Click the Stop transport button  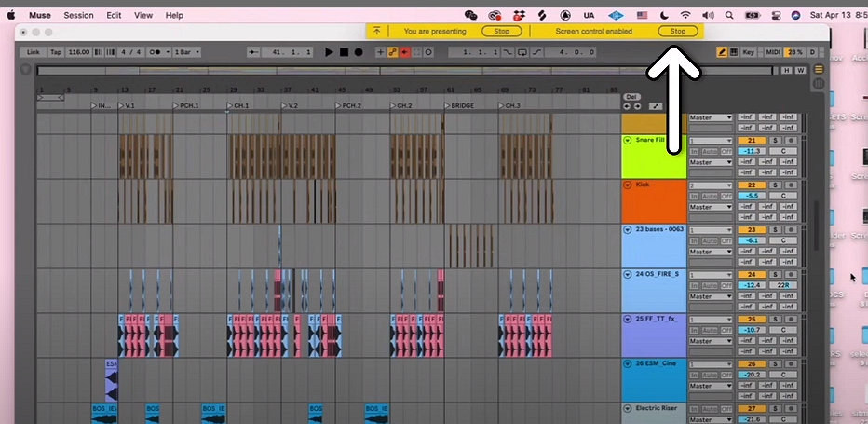[344, 52]
